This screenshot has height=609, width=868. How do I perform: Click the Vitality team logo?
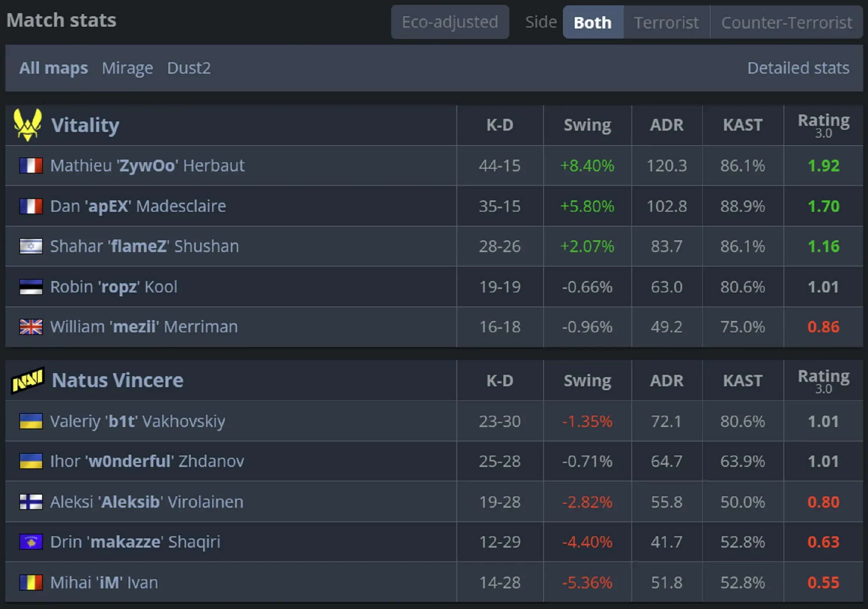tap(28, 125)
